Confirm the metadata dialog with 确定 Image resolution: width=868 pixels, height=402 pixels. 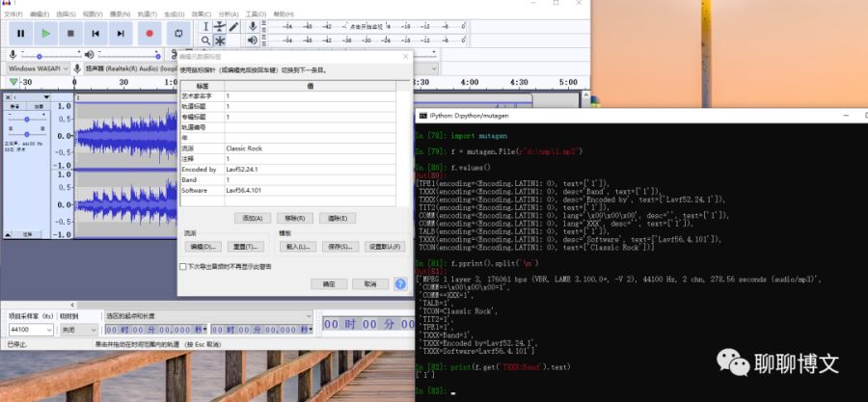pos(329,283)
